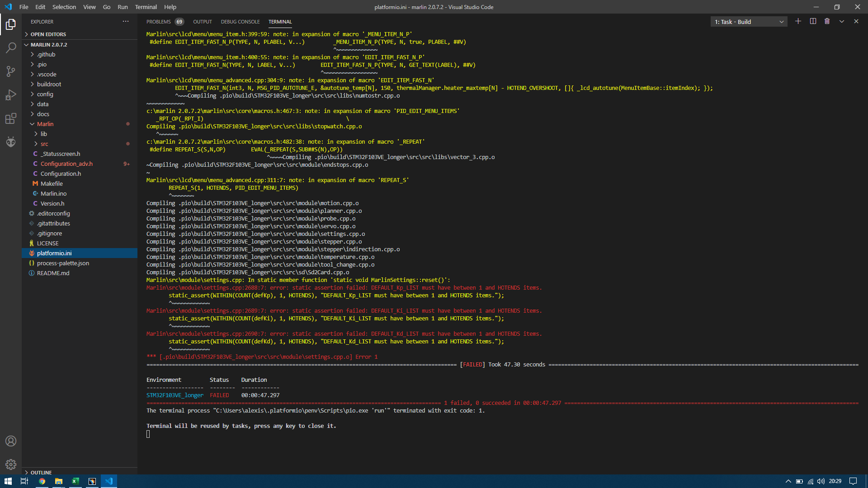Switch to the DEBUG CONSOLE tab

click(x=240, y=22)
